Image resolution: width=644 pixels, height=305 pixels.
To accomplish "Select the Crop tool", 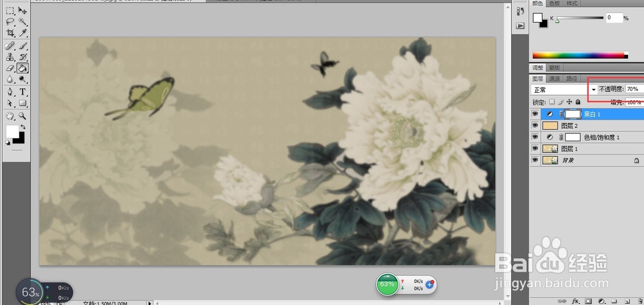I will click(10, 32).
